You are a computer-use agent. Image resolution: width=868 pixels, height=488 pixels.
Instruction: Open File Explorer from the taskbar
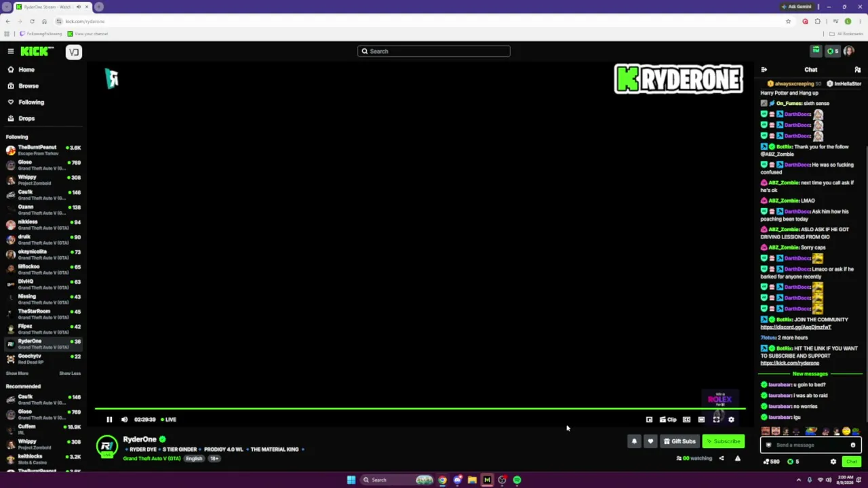point(472,480)
